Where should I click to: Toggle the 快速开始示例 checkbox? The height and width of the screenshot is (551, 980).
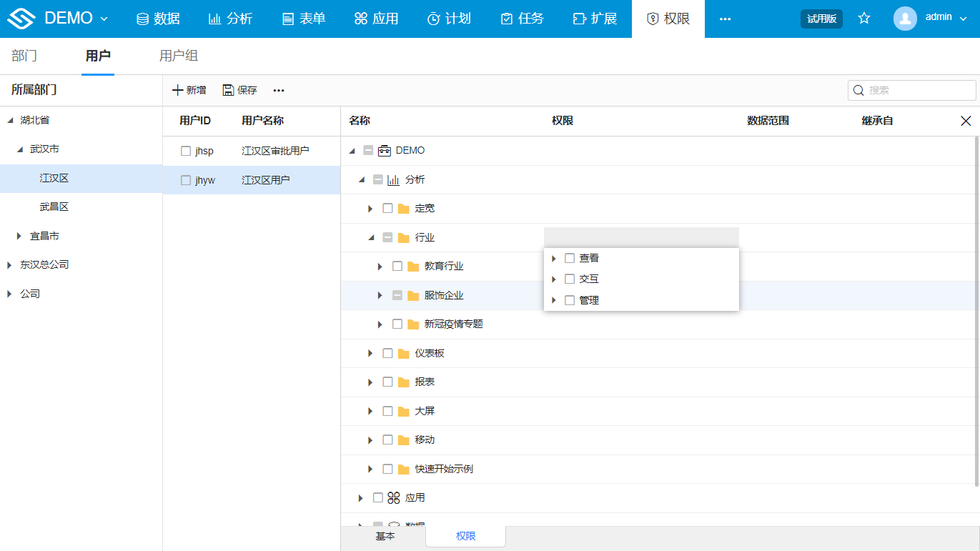click(x=387, y=469)
